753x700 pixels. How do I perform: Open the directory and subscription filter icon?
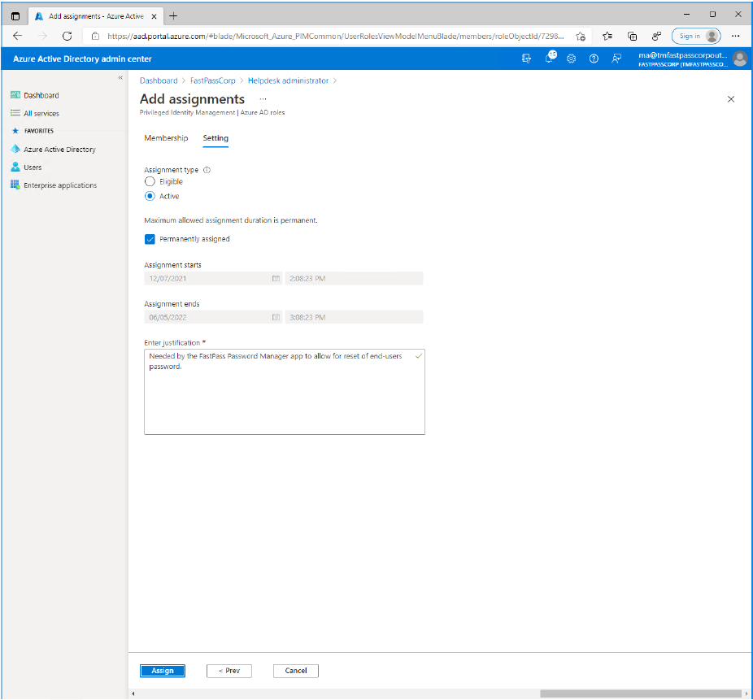(527, 59)
